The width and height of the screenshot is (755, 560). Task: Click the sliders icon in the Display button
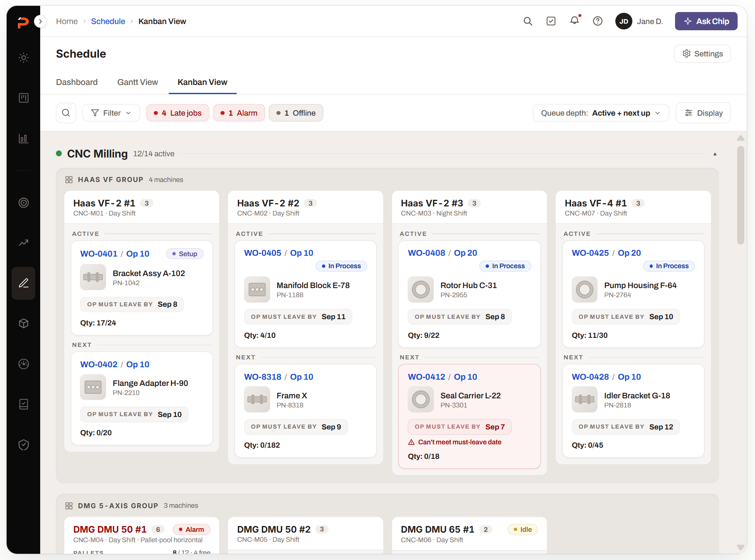pyautogui.click(x=689, y=113)
